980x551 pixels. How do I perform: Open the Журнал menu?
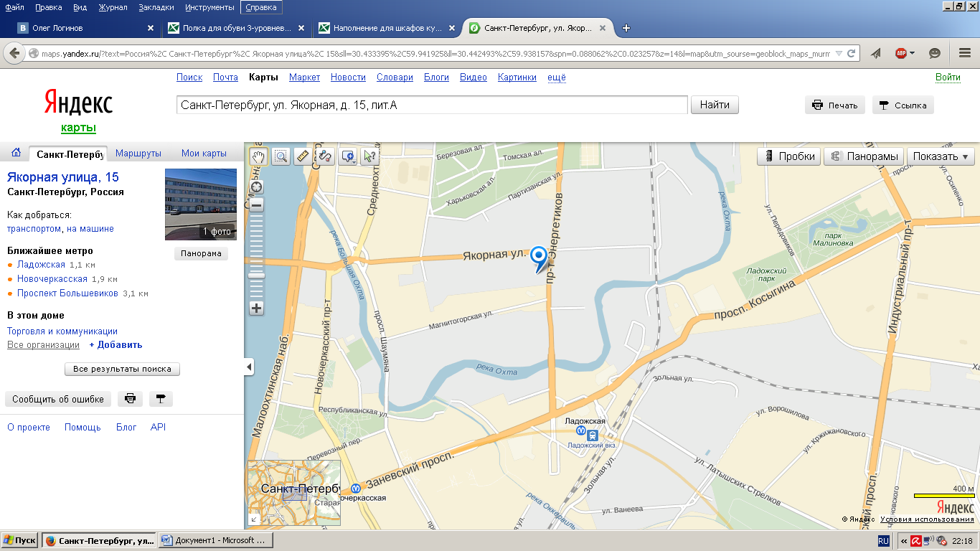click(113, 7)
